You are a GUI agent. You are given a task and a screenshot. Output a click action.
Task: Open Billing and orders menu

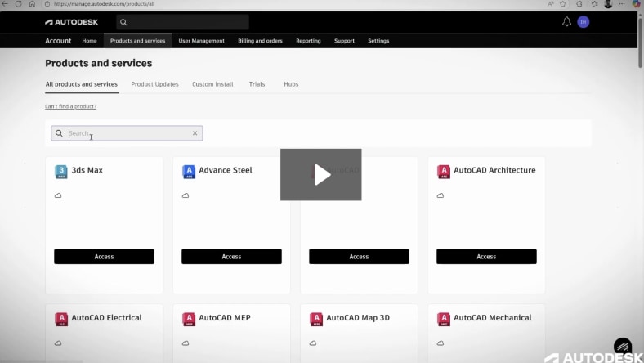pos(260,41)
